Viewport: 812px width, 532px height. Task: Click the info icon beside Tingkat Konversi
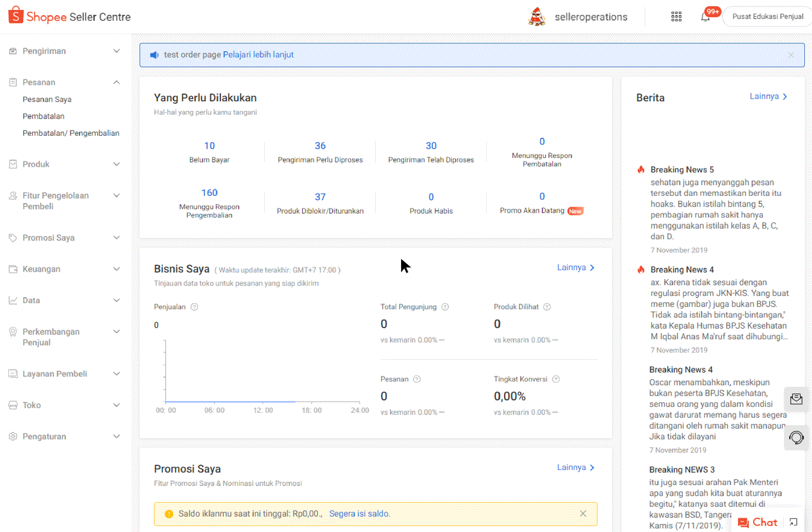(556, 379)
